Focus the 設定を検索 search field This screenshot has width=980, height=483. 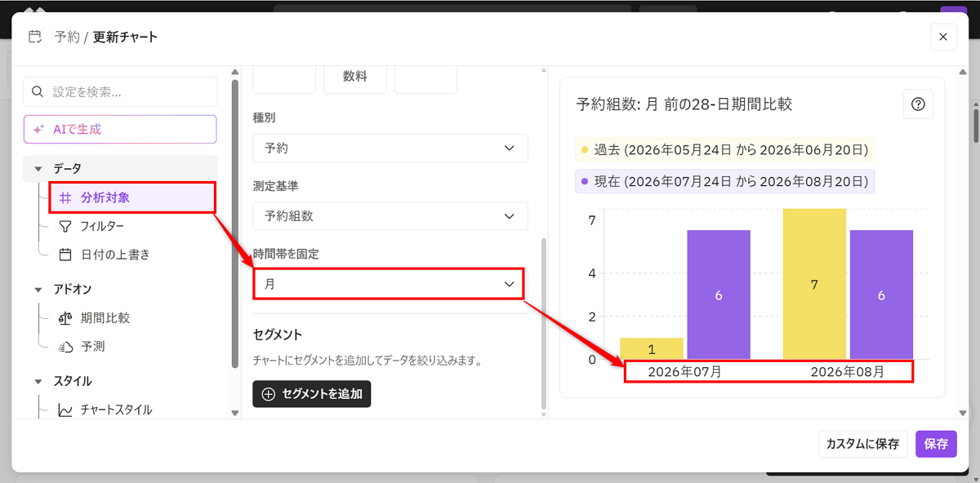pos(120,92)
